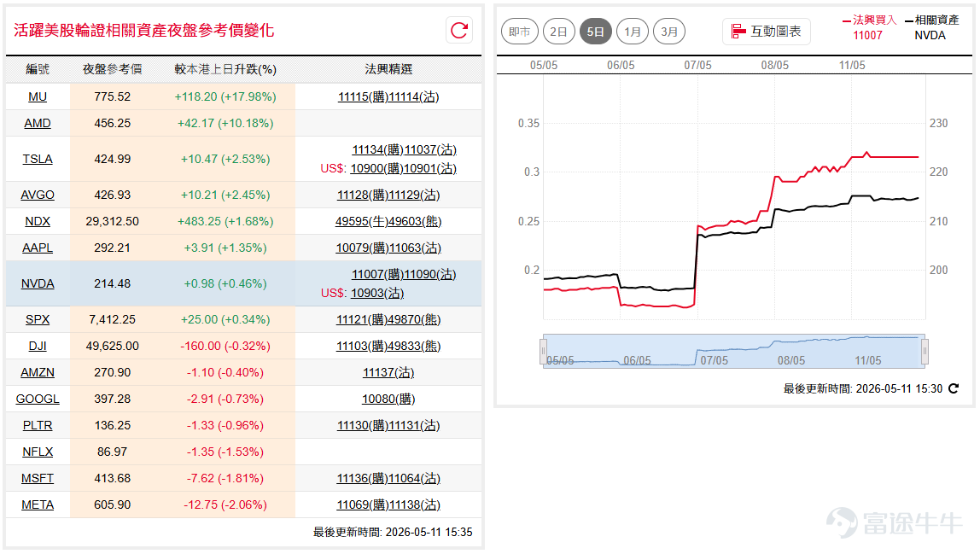Open NDX bull contract 49595(牛)
Screen dimensions: 980x554
pyautogui.click(x=362, y=221)
